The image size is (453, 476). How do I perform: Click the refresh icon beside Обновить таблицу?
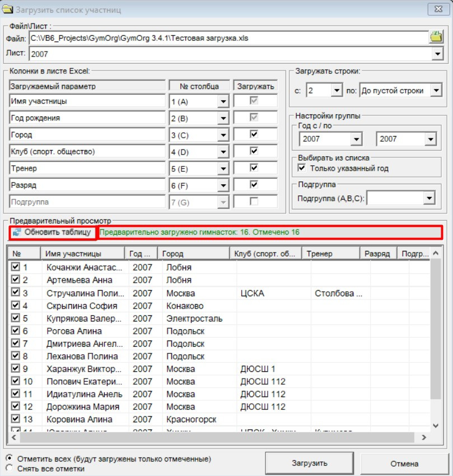click(16, 232)
